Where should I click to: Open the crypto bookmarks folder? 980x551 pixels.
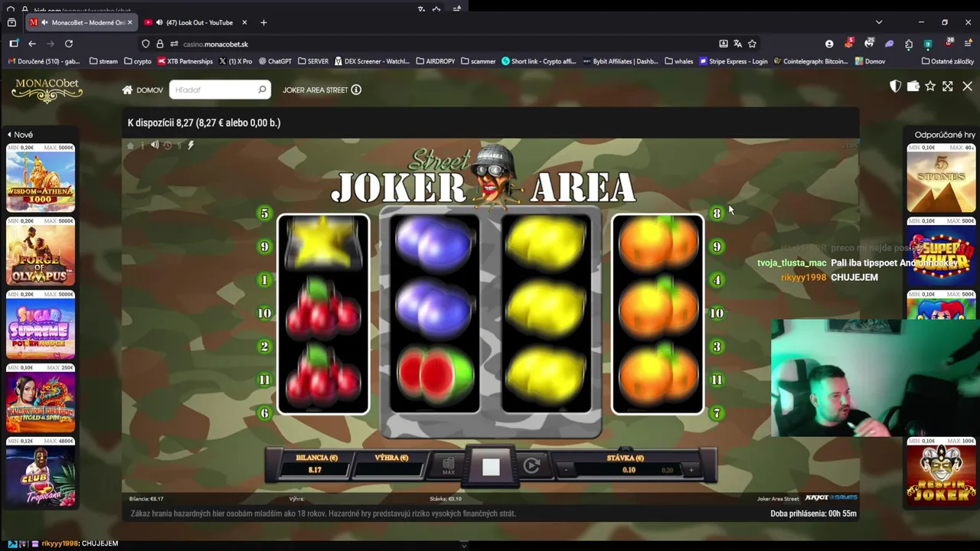tap(138, 61)
